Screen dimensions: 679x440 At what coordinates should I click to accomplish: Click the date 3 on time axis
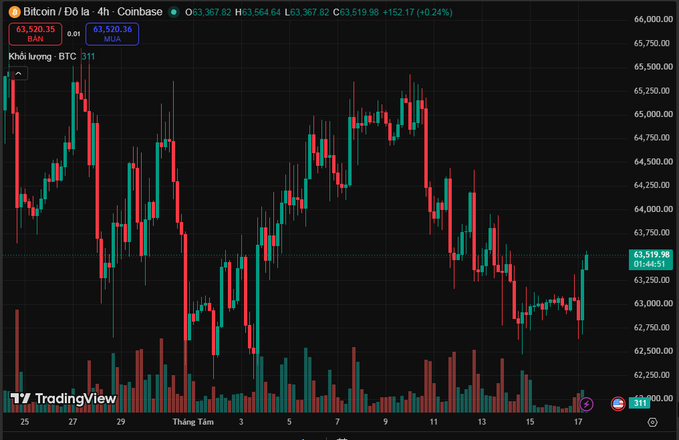241,422
